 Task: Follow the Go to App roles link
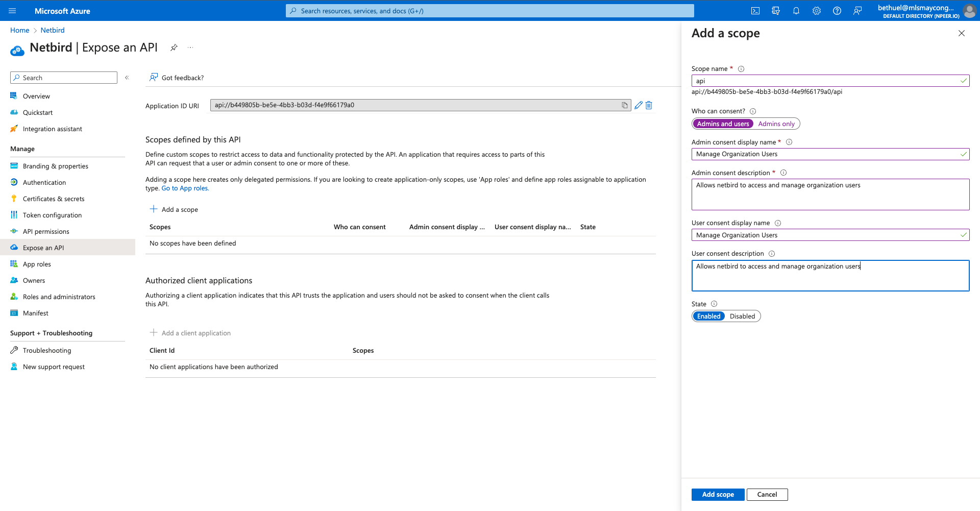click(x=185, y=188)
